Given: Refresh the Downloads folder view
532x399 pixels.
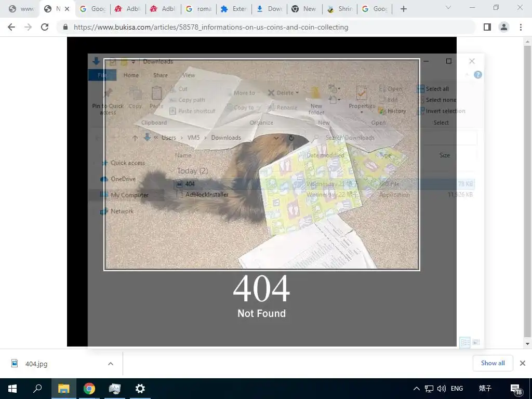Looking at the screenshot, I should tap(291, 138).
